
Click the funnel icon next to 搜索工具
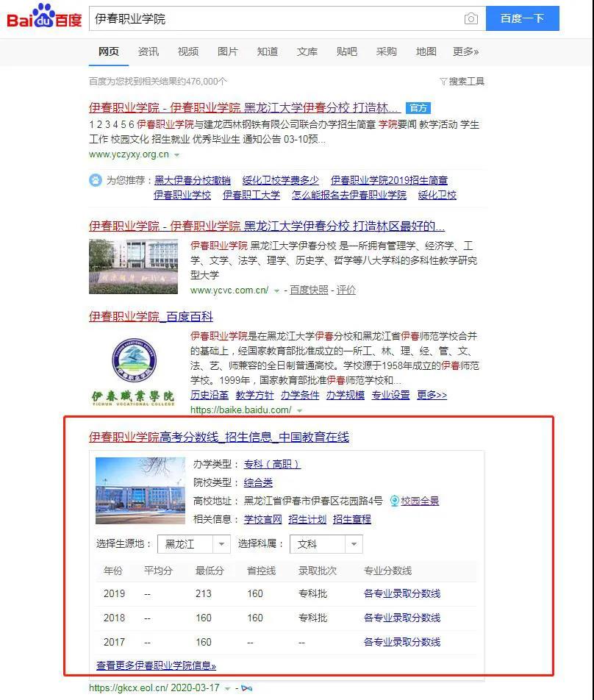pos(443,81)
